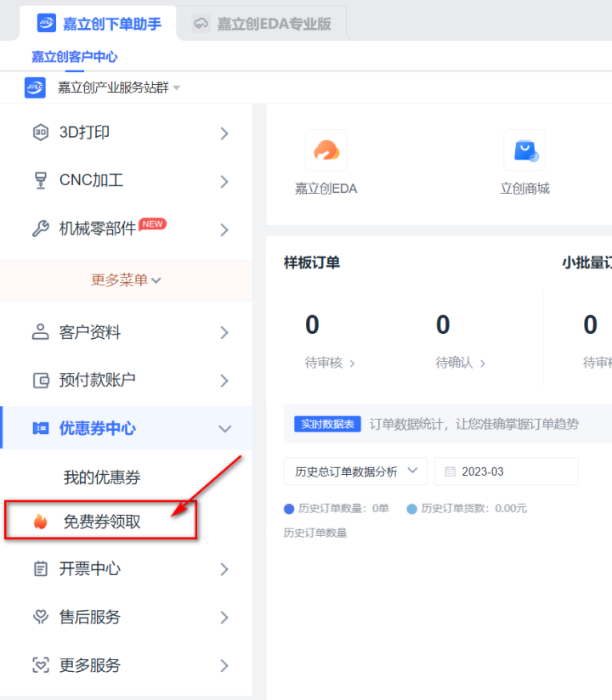Click the 开票中心 invoice icon
612x700 pixels.
[41, 569]
